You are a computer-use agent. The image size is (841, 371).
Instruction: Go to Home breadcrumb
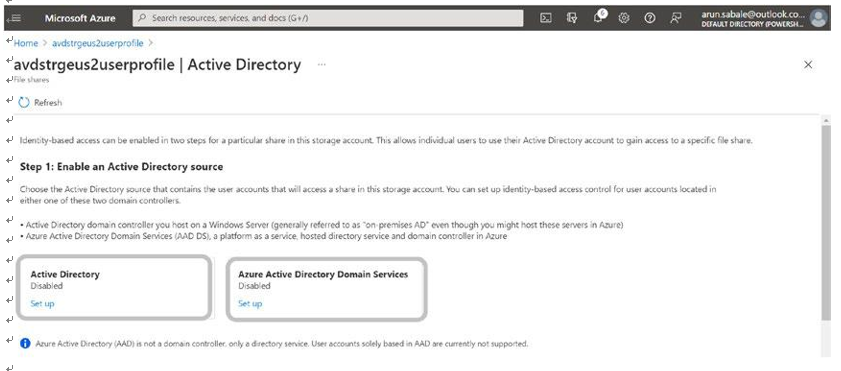(26, 43)
